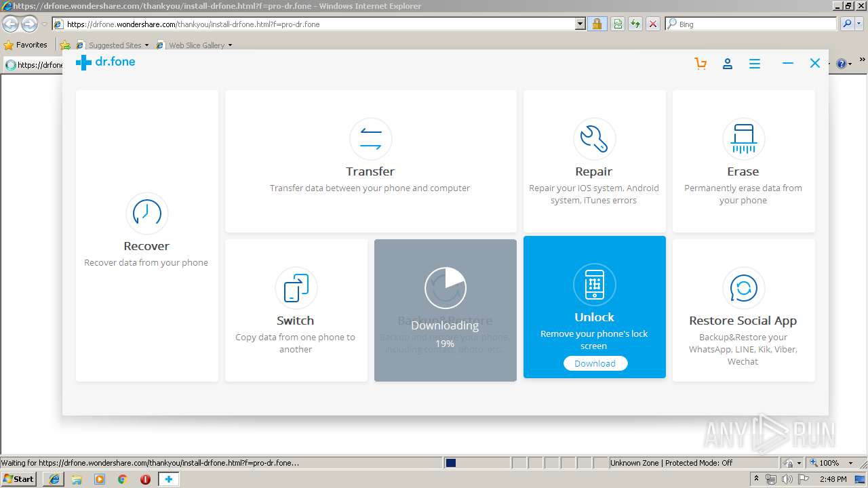Screen dimensions: 868x488
Task: Open Windows Explorer folder in taskbar
Action: (x=77, y=479)
